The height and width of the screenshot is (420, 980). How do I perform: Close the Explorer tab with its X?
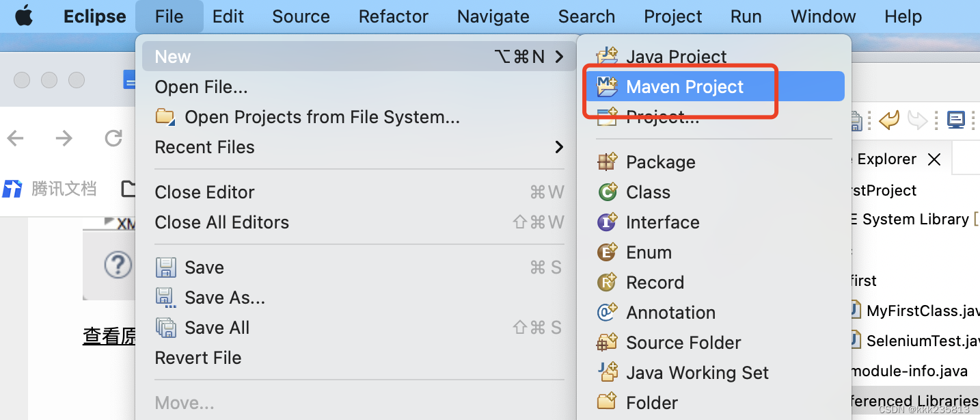point(934,159)
